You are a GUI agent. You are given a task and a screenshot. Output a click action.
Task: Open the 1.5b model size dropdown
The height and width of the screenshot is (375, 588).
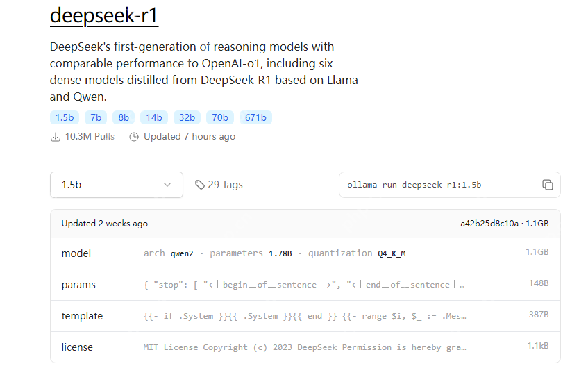tap(117, 185)
